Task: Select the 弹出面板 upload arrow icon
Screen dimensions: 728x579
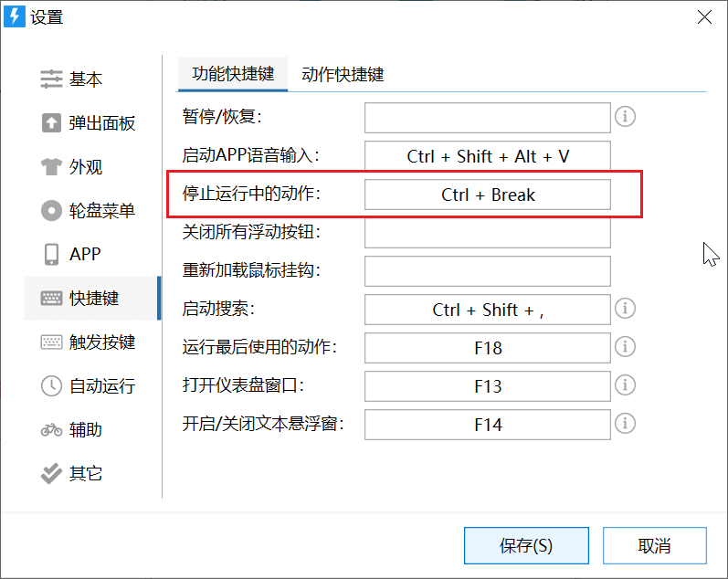Action: click(51, 123)
